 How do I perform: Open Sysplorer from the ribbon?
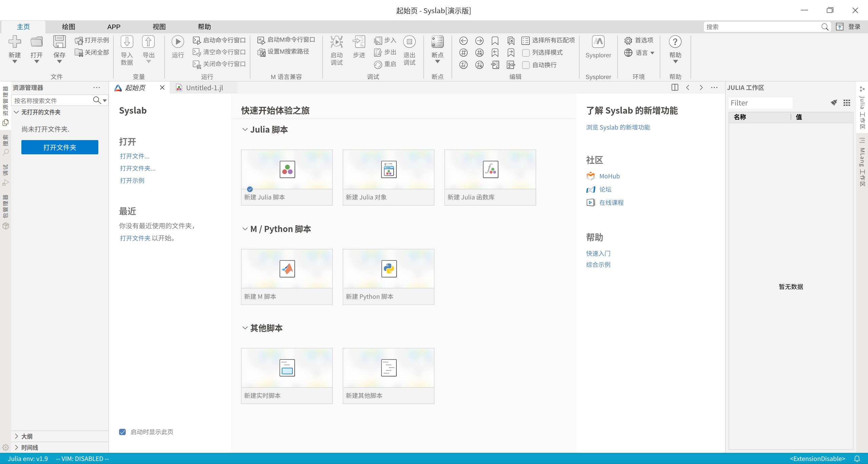598,42
